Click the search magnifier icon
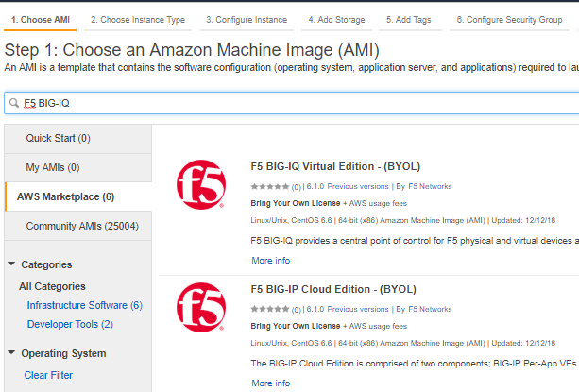 click(x=14, y=103)
